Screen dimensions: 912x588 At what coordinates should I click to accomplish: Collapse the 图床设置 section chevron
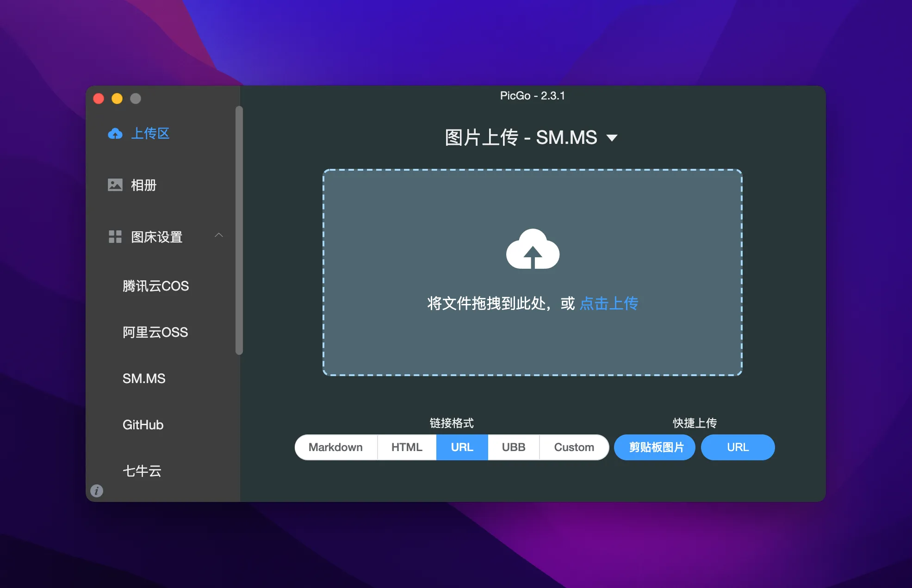coord(219,235)
